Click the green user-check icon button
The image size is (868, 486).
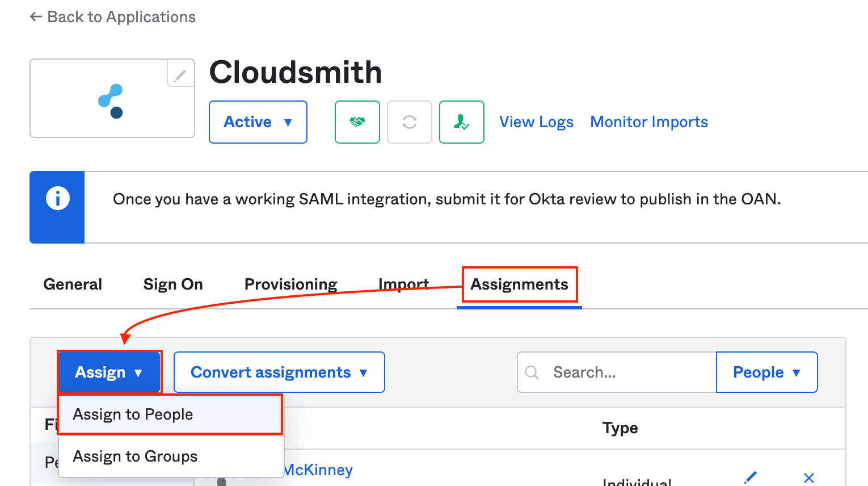[x=461, y=122]
